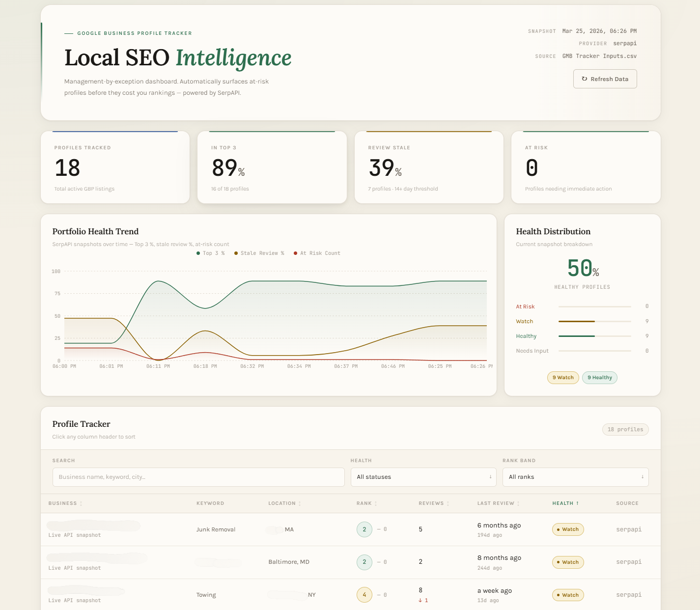This screenshot has width=700, height=610.
Task: Click the refresh icon on the Refresh Data button
Action: click(584, 79)
